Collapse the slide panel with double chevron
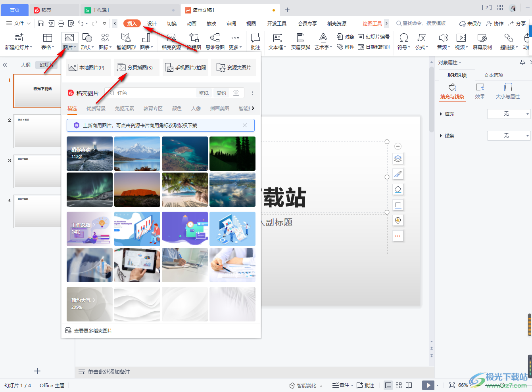This screenshot has height=392, width=532. click(5, 65)
